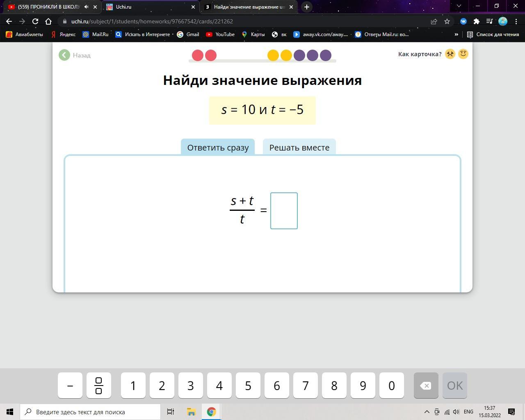Image resolution: width=525 pixels, height=420 pixels.
Task: Show hidden system tray icons
Action: (x=427, y=412)
